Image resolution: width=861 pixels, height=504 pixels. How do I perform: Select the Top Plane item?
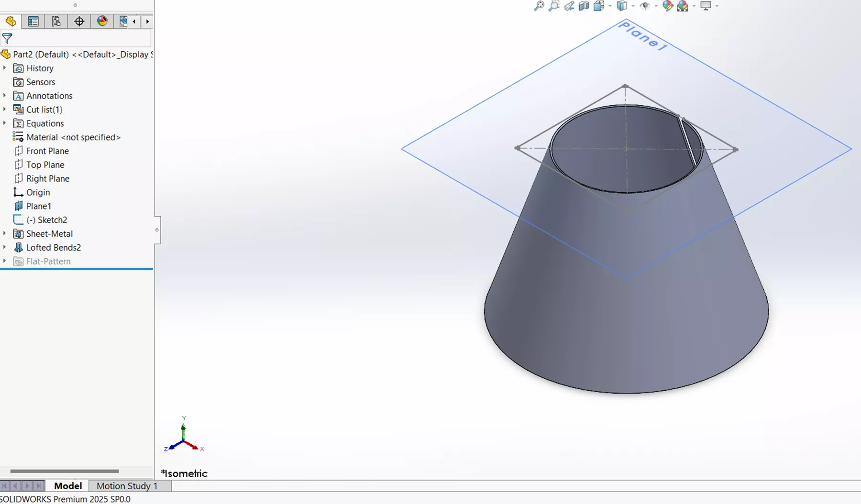[45, 165]
